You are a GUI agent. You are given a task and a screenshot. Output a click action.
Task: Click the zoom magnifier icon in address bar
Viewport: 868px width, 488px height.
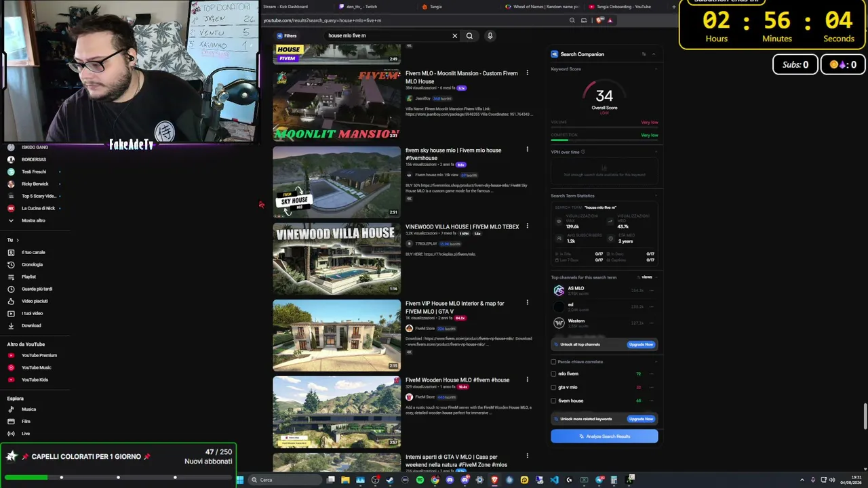pos(572,20)
